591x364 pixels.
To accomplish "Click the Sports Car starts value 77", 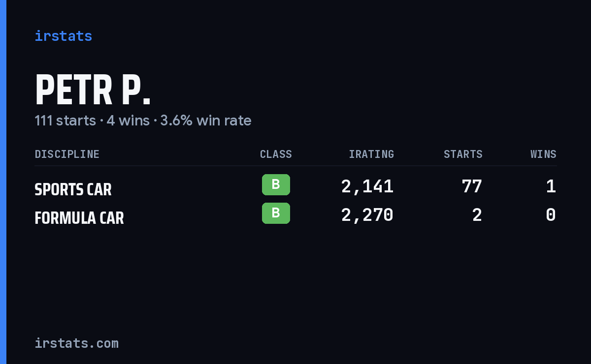I will (472, 186).
